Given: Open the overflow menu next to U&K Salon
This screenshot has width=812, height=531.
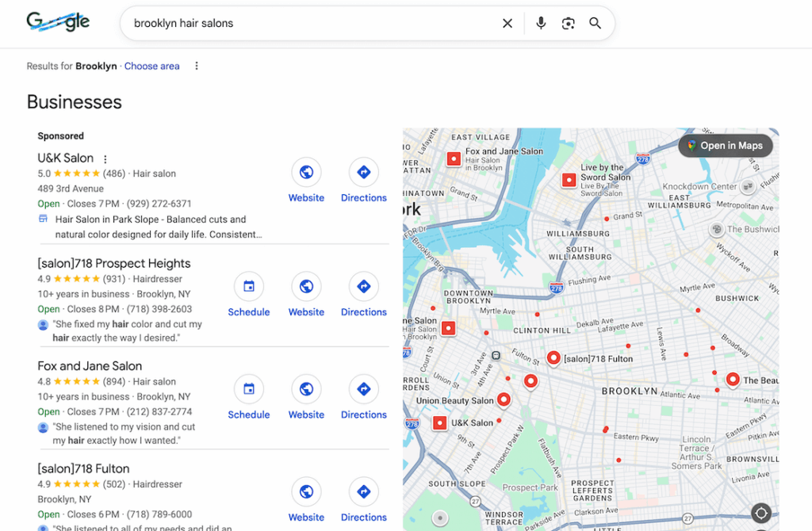Looking at the screenshot, I should click(105, 158).
